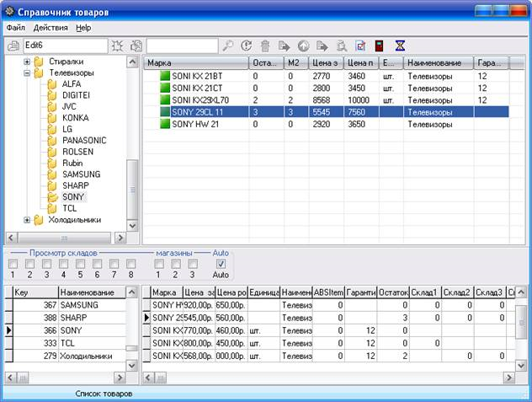Screen dimensions: 532x402
Task: Click the Стиралки folder icon
Action: click(x=39, y=62)
